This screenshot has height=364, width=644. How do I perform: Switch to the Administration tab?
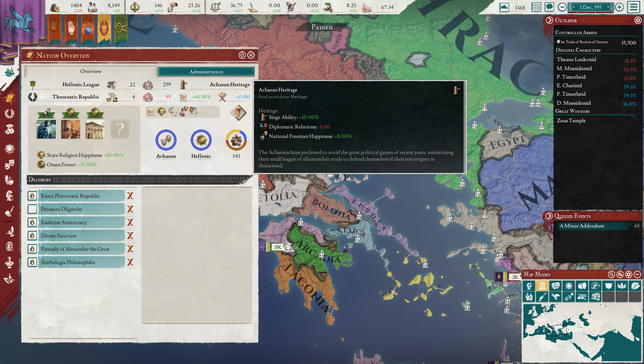[206, 72]
